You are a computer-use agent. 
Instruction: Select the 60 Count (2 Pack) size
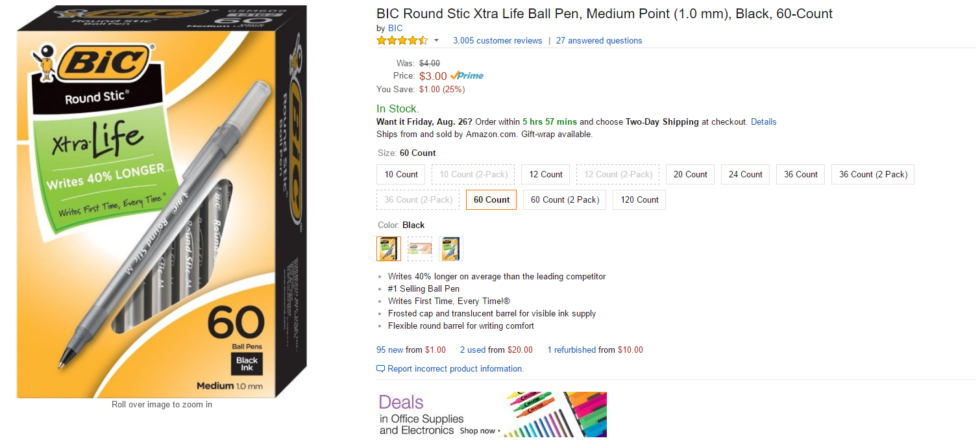pos(565,199)
